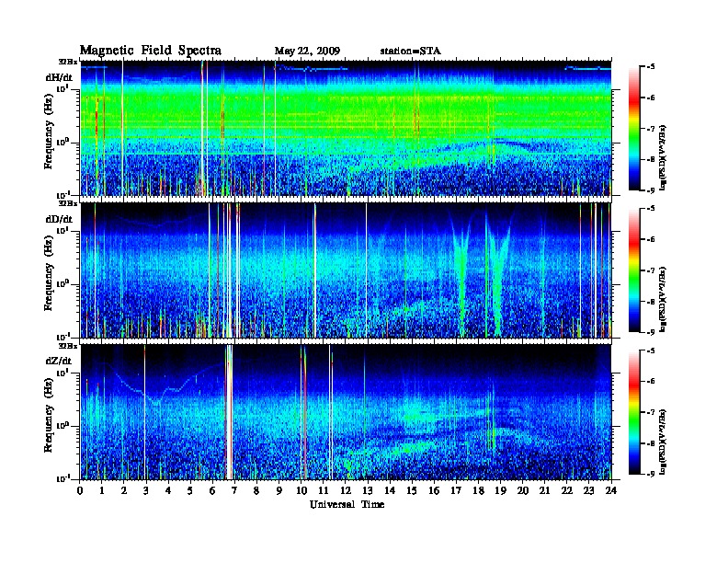
Task: Click the "-9" value on dH/dt color scale
Action: [651, 190]
